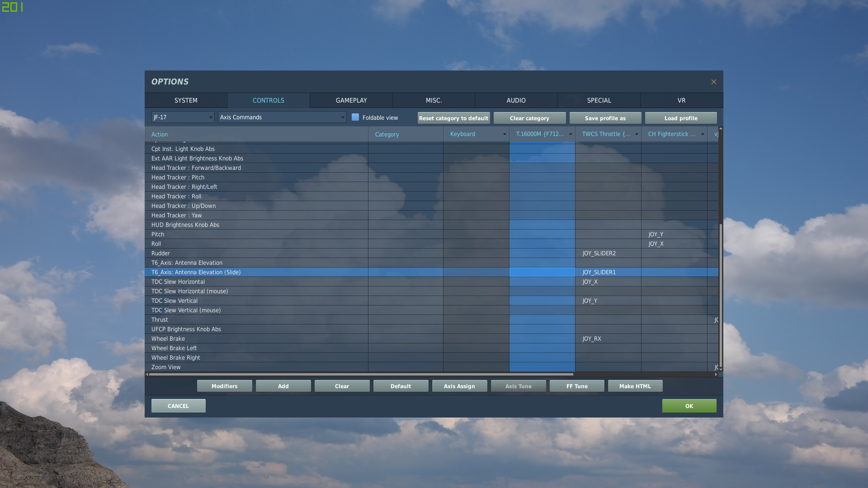868x488 pixels.
Task: Open the Axis Commands category dropdown
Action: [282, 117]
